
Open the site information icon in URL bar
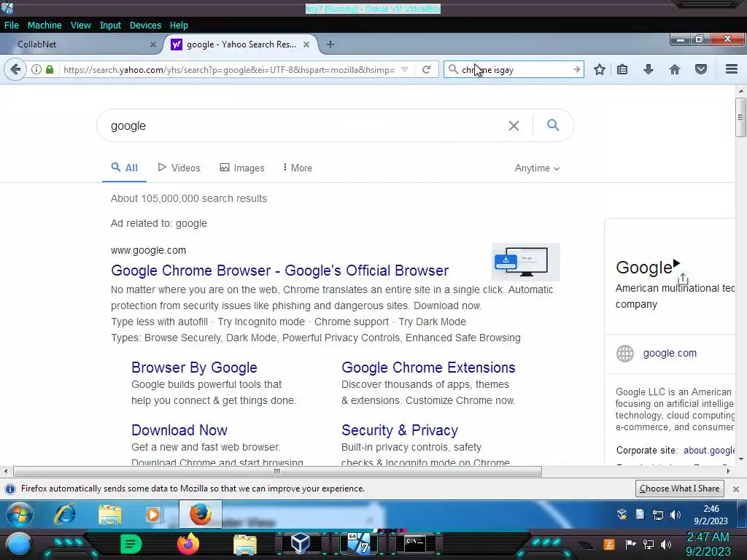36,69
